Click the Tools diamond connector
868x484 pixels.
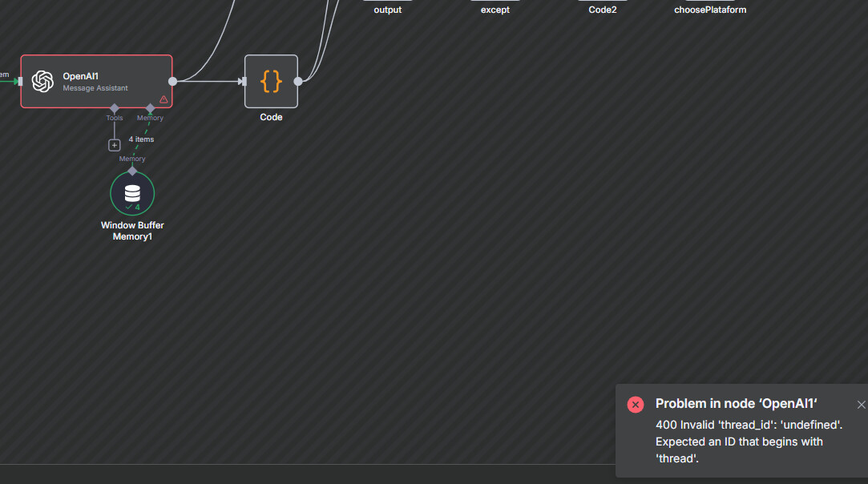pos(115,108)
